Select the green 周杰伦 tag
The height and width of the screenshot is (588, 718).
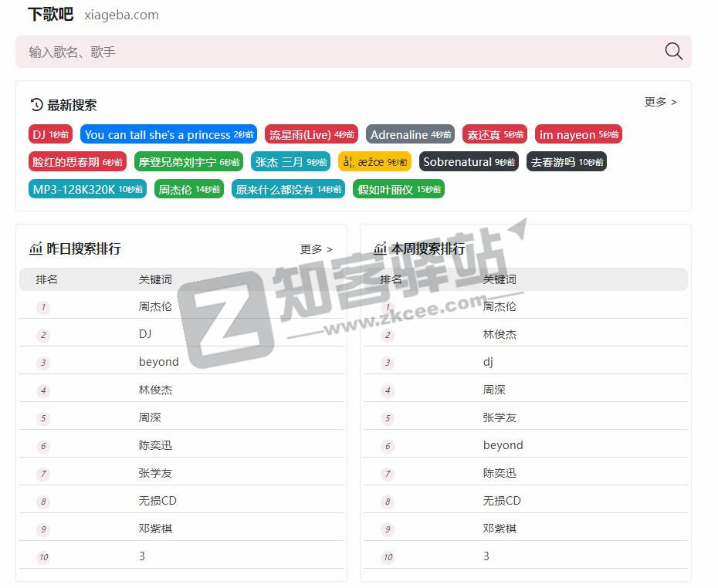click(189, 188)
